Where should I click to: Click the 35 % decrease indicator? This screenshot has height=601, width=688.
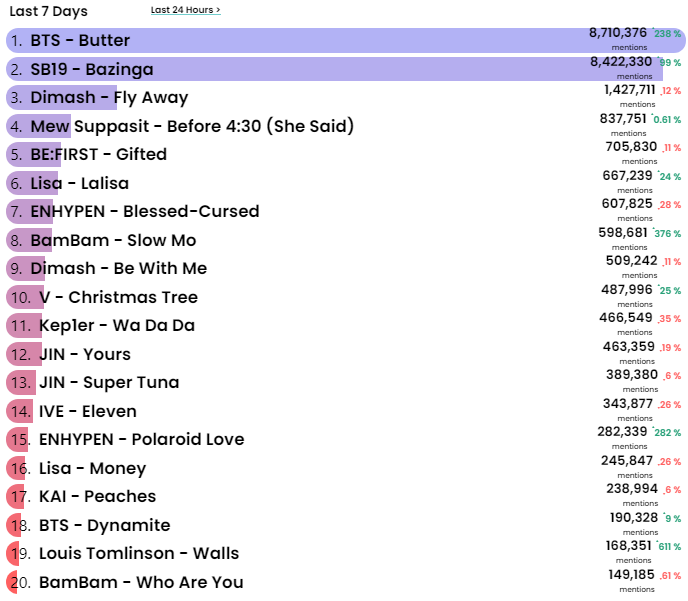click(670, 319)
